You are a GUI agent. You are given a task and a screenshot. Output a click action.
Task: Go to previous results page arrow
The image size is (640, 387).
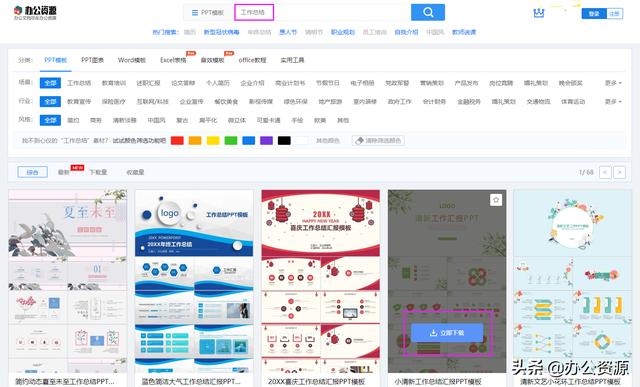click(605, 172)
